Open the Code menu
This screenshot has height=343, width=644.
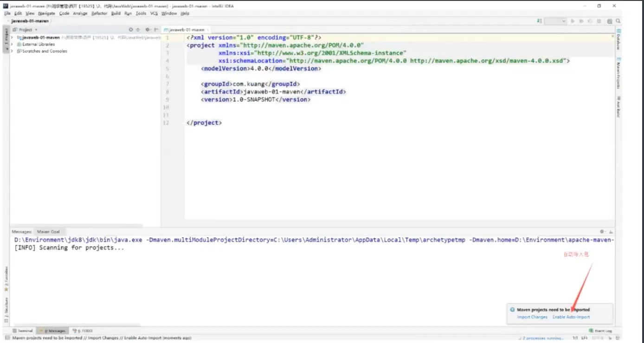point(64,13)
